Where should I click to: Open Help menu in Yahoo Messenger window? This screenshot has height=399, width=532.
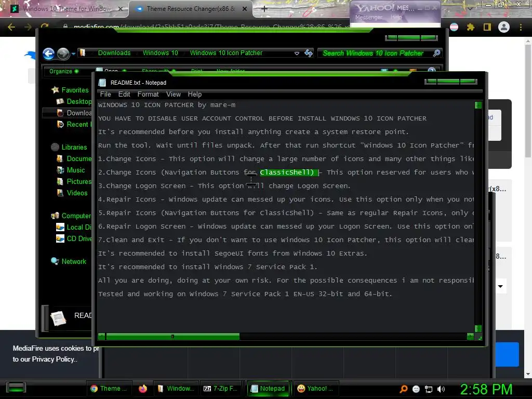[396, 17]
